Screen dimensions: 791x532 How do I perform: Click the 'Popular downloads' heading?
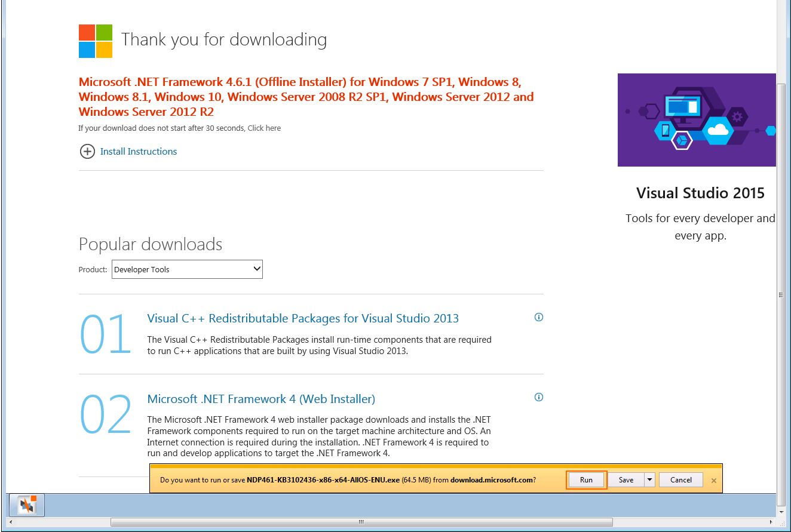[x=151, y=244]
